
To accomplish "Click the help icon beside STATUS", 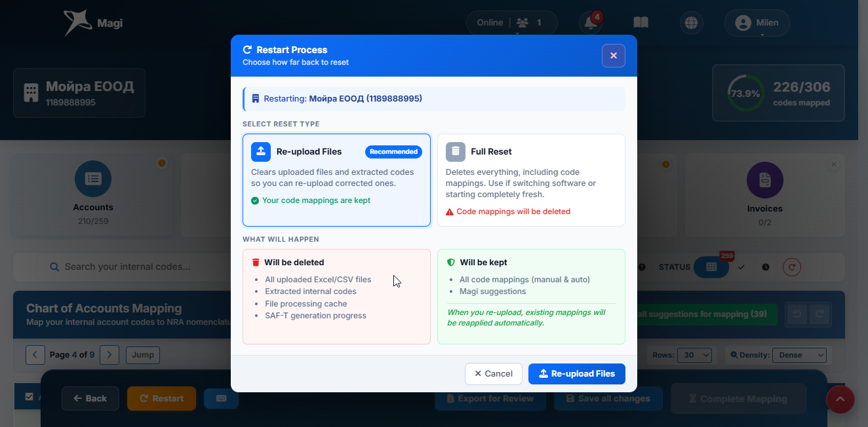I will pos(642,267).
